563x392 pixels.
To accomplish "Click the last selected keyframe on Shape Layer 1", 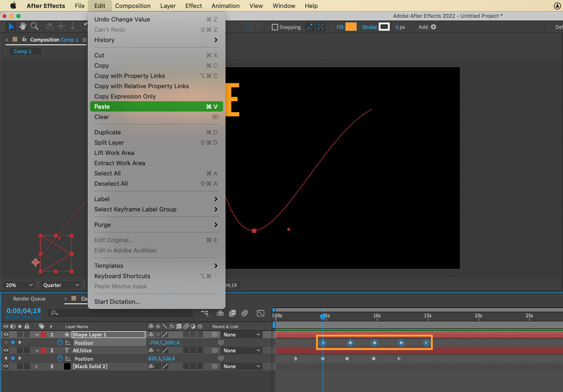I will click(426, 343).
